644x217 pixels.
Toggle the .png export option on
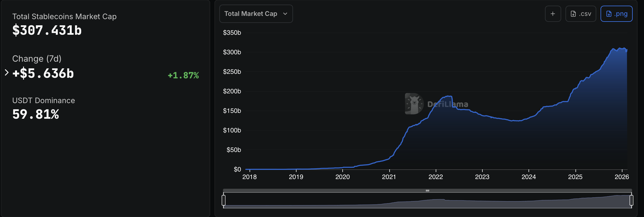[x=616, y=13]
